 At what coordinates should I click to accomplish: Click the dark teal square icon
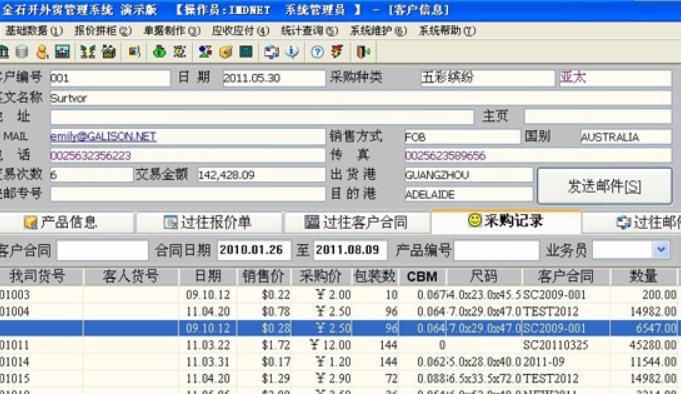(x=246, y=52)
